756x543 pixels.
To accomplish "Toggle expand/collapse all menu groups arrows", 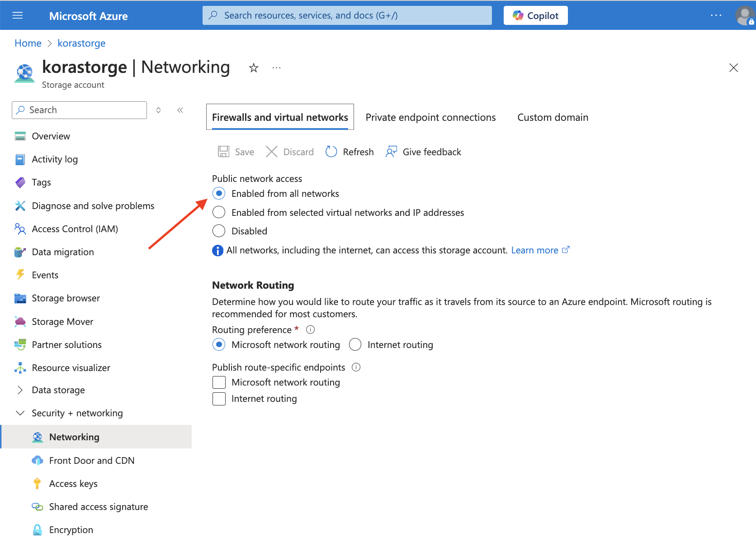I will pyautogui.click(x=158, y=110).
